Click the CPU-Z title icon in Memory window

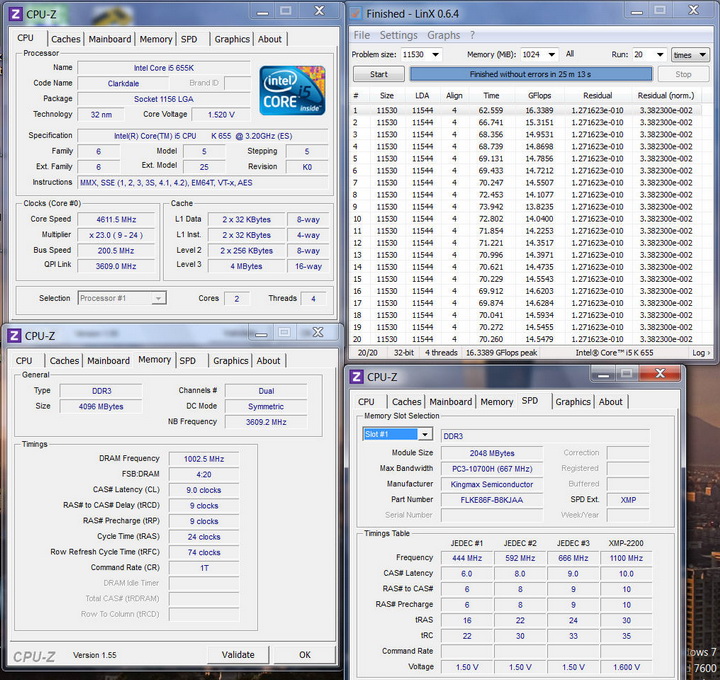14,336
